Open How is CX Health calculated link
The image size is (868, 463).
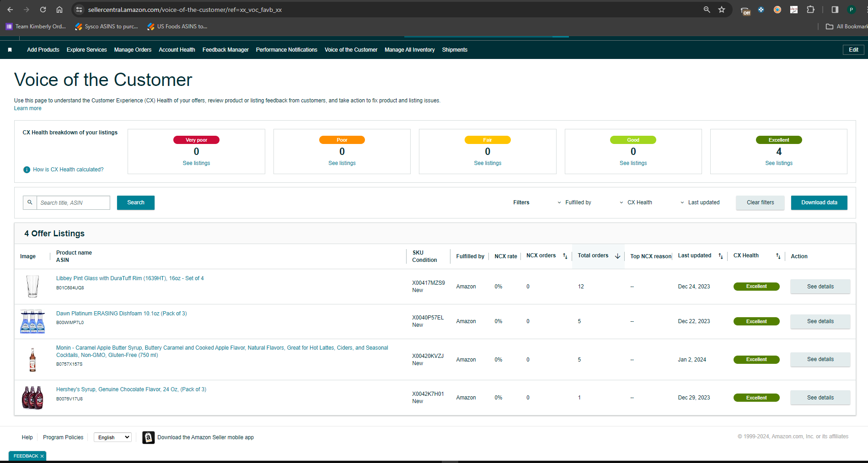coord(68,170)
